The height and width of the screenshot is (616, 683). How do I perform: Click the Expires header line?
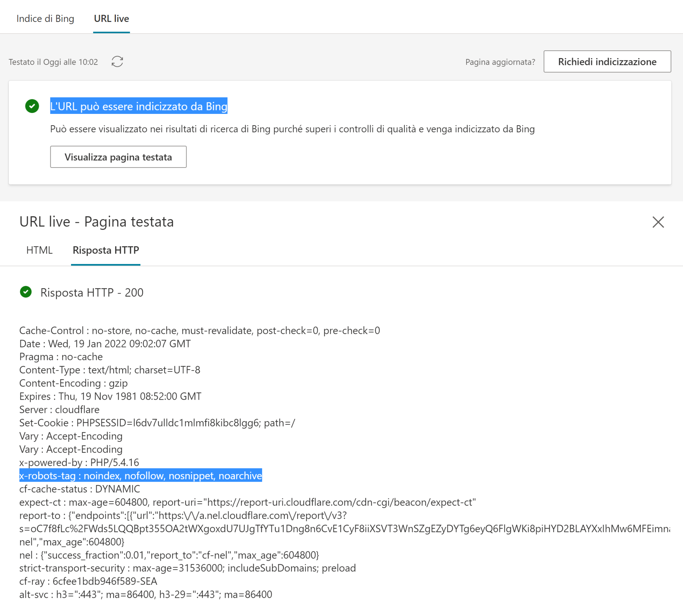(110, 396)
